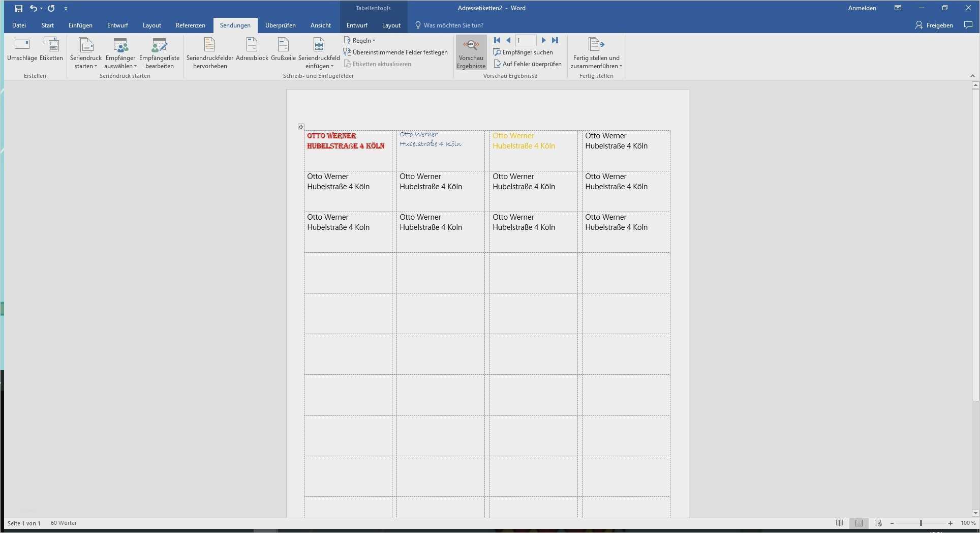Open the Referenzen tab
The height and width of the screenshot is (533, 980).
click(191, 25)
